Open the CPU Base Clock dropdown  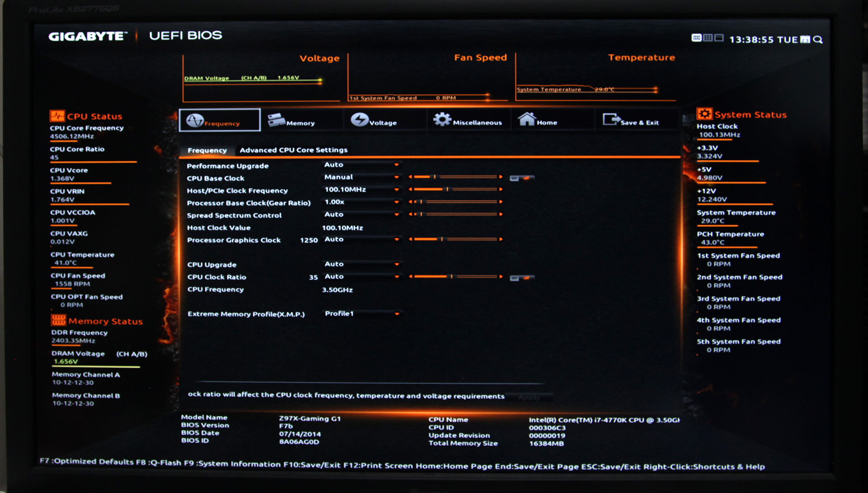pyautogui.click(x=362, y=177)
